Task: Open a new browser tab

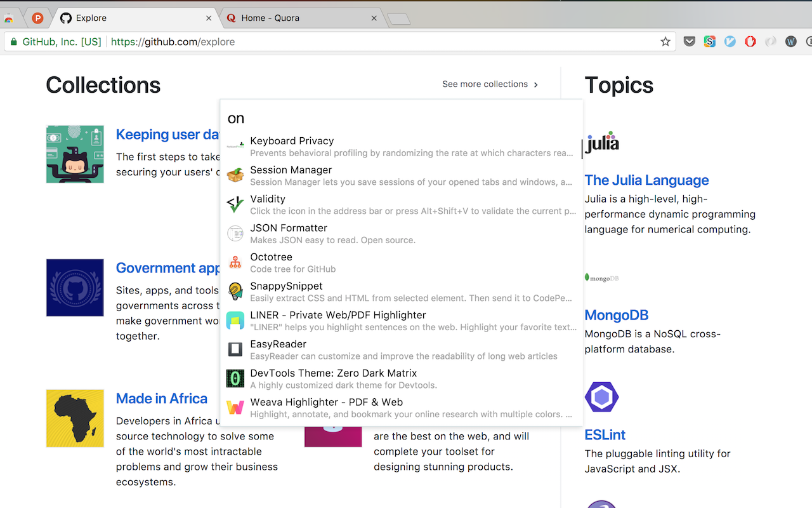Action: pos(399,20)
